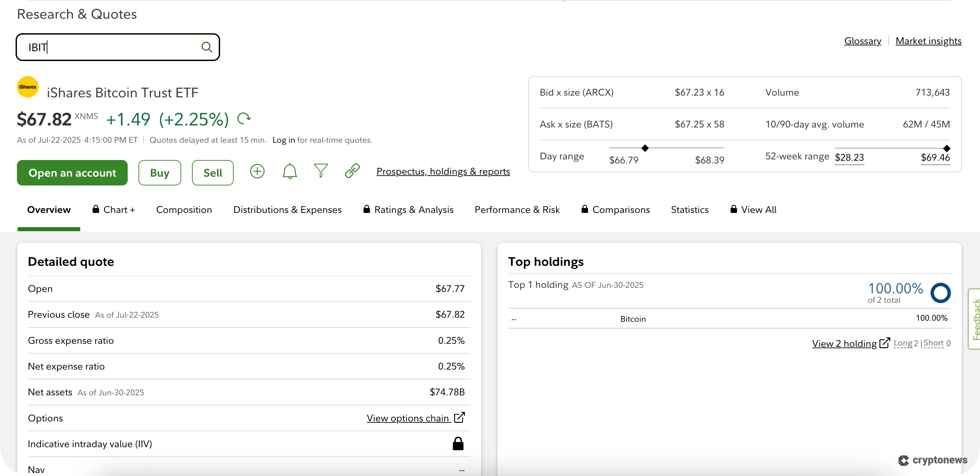This screenshot has width=980, height=476.
Task: Click the Open an account button
Action: pyautogui.click(x=72, y=173)
